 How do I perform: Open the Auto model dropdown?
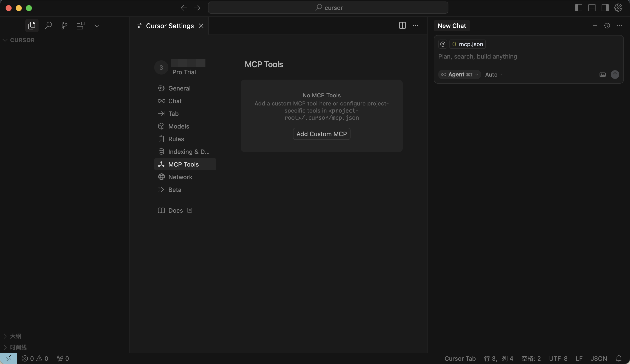(493, 75)
